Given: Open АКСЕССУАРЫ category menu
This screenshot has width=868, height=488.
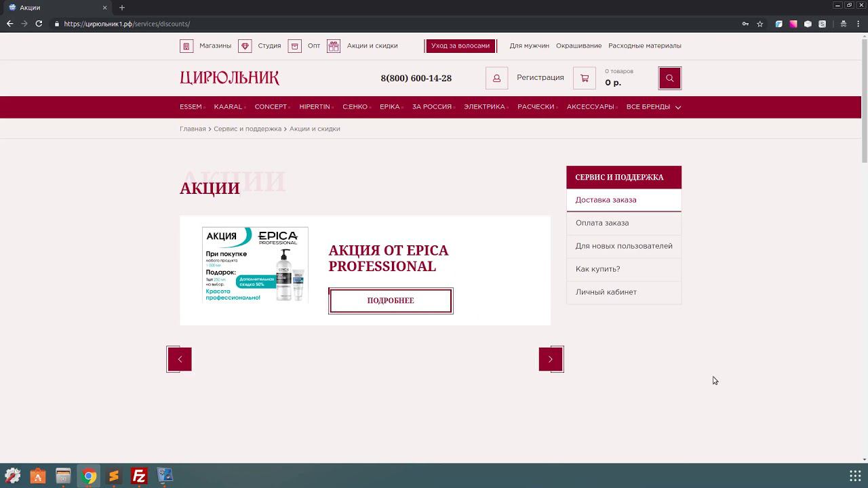Looking at the screenshot, I should click(x=591, y=107).
